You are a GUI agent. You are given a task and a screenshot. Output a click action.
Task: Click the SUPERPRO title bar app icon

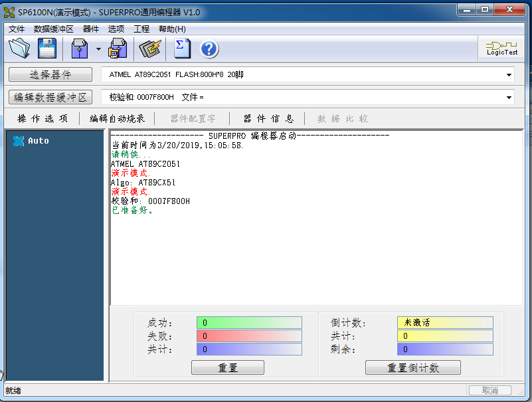click(x=9, y=13)
